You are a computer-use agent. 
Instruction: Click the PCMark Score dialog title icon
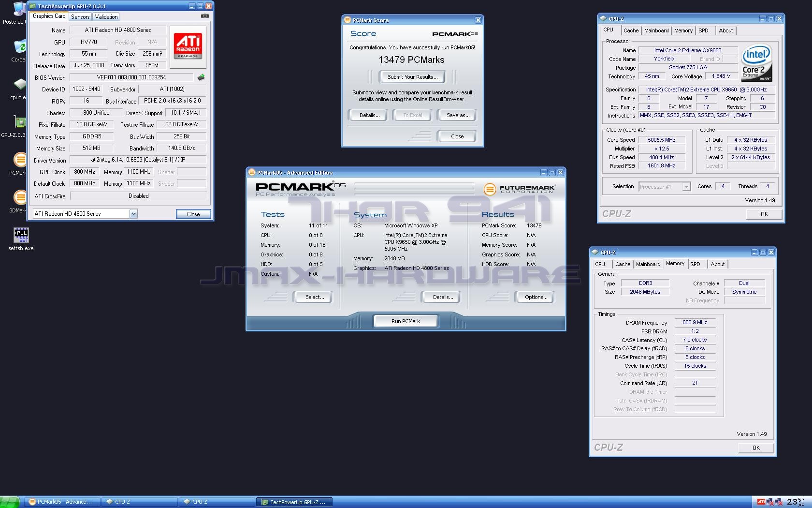[347, 20]
